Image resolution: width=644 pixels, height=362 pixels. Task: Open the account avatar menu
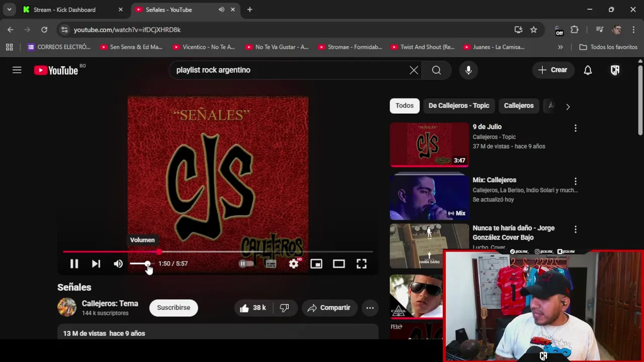tap(615, 70)
